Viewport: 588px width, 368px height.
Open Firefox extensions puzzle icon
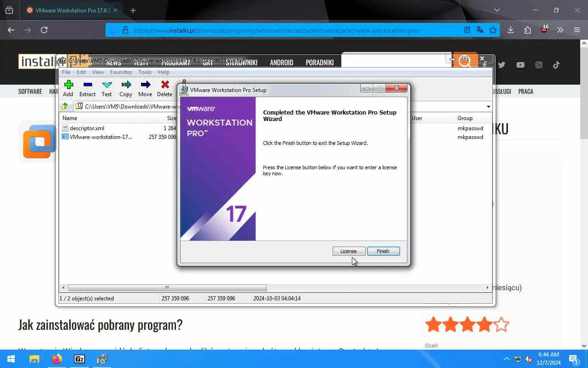click(x=527, y=30)
